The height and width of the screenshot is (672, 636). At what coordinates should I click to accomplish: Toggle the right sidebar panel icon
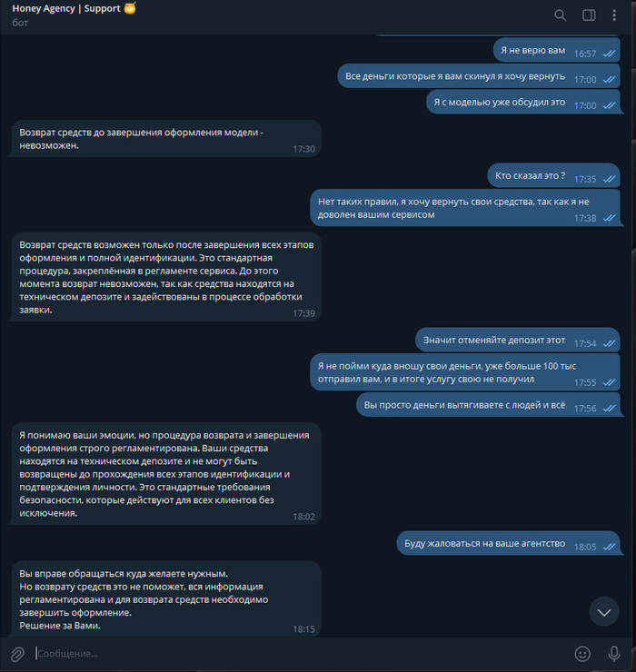[x=589, y=15]
